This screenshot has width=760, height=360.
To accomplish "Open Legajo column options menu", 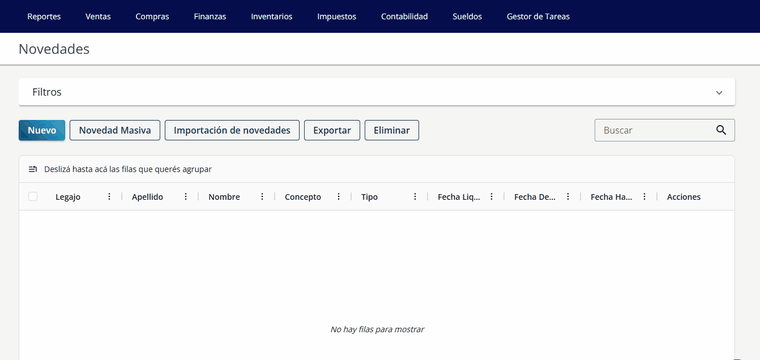I will (109, 196).
